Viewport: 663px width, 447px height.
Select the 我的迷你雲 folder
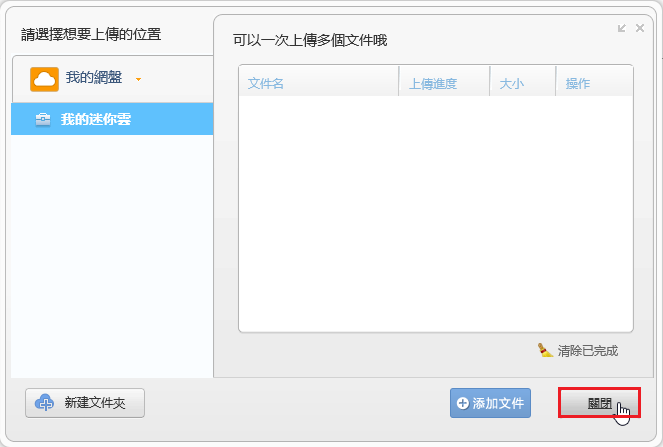point(112,119)
